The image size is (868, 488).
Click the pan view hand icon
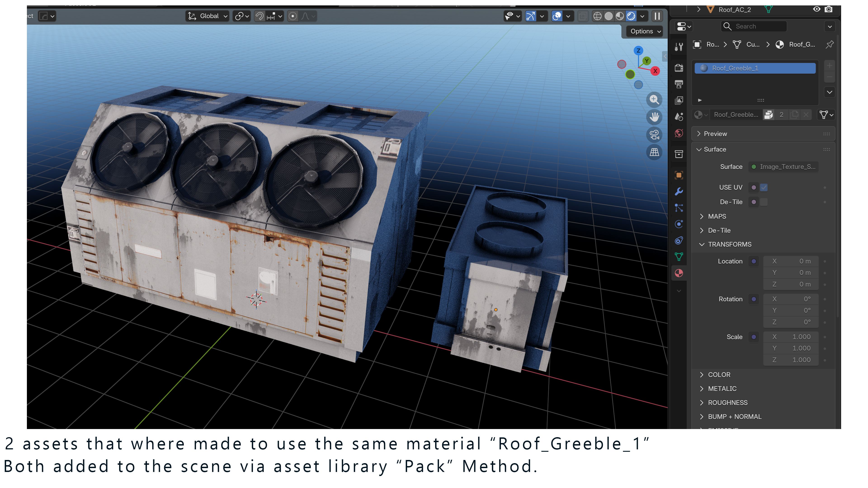pyautogui.click(x=654, y=117)
